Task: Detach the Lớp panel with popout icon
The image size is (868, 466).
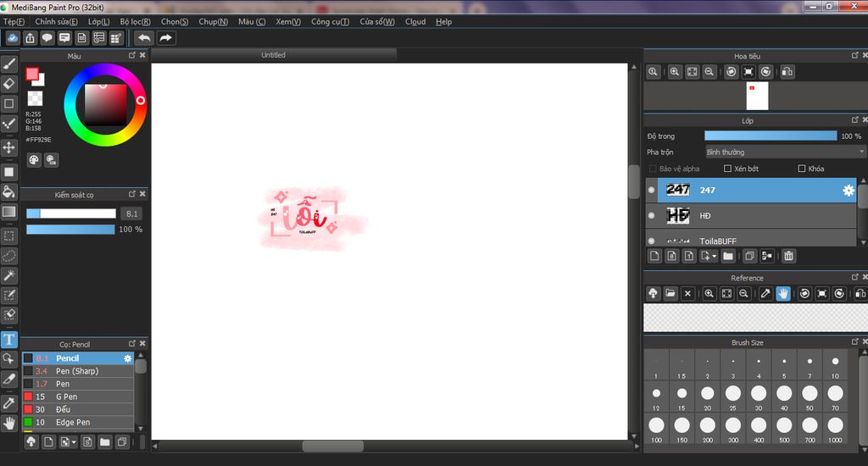Action: click(x=854, y=120)
